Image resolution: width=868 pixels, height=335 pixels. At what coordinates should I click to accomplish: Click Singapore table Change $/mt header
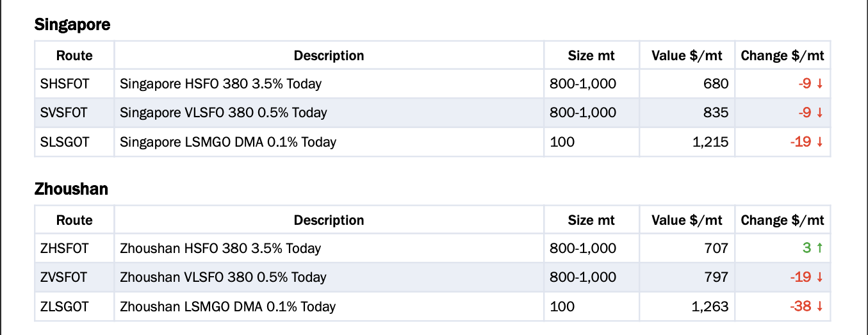[x=782, y=56]
